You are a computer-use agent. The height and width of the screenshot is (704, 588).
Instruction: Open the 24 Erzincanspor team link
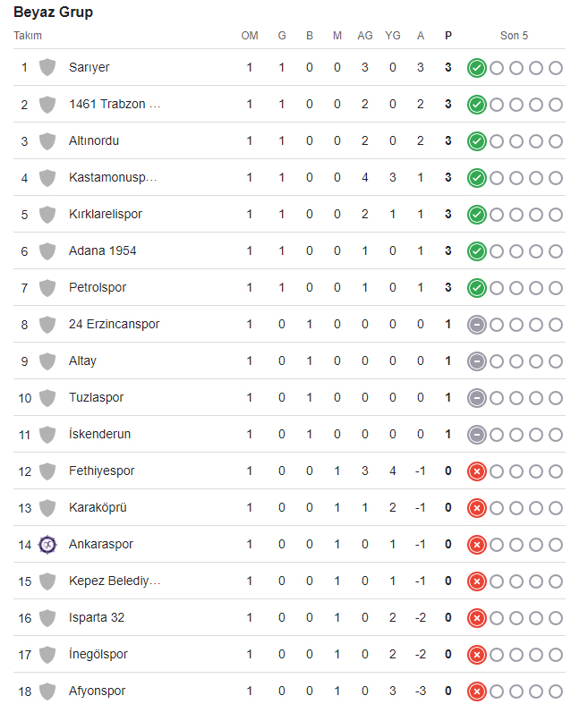click(114, 324)
